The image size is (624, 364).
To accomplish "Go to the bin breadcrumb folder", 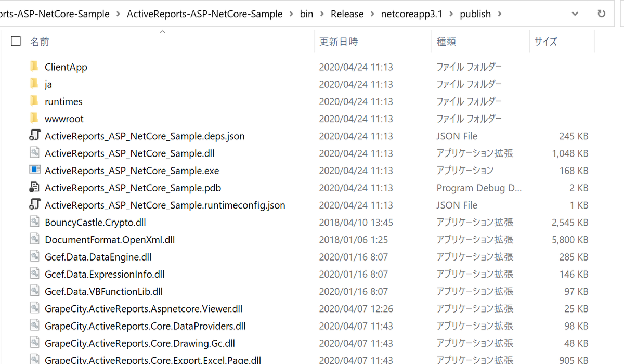I will point(307,14).
